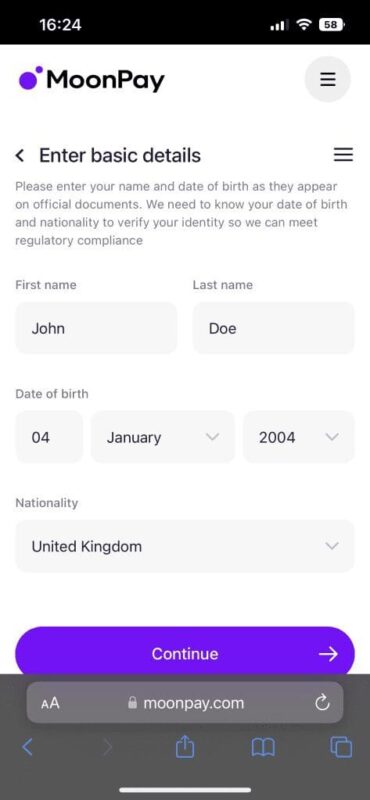The width and height of the screenshot is (370, 800).
Task: Tap the Safari share icon
Action: (185, 748)
